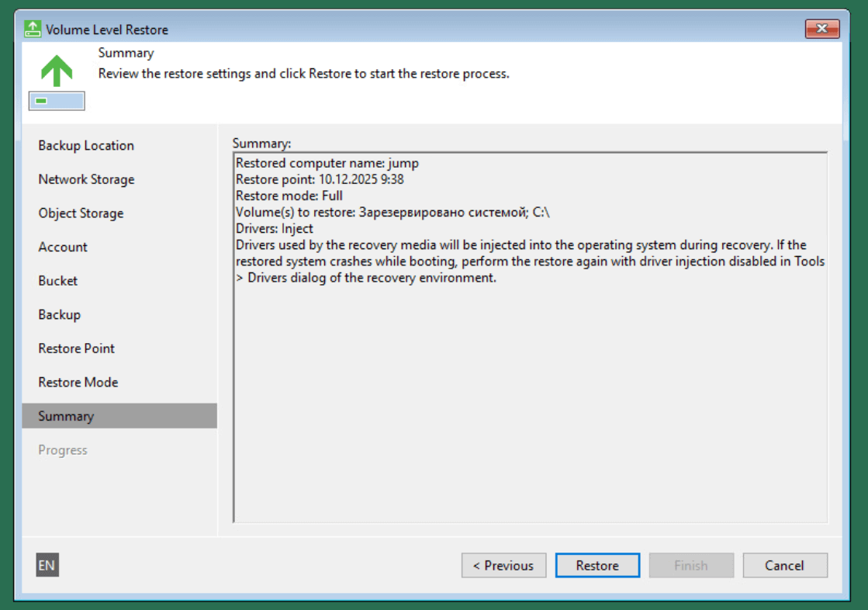
Task: Open the Network Storage step
Action: tap(86, 179)
